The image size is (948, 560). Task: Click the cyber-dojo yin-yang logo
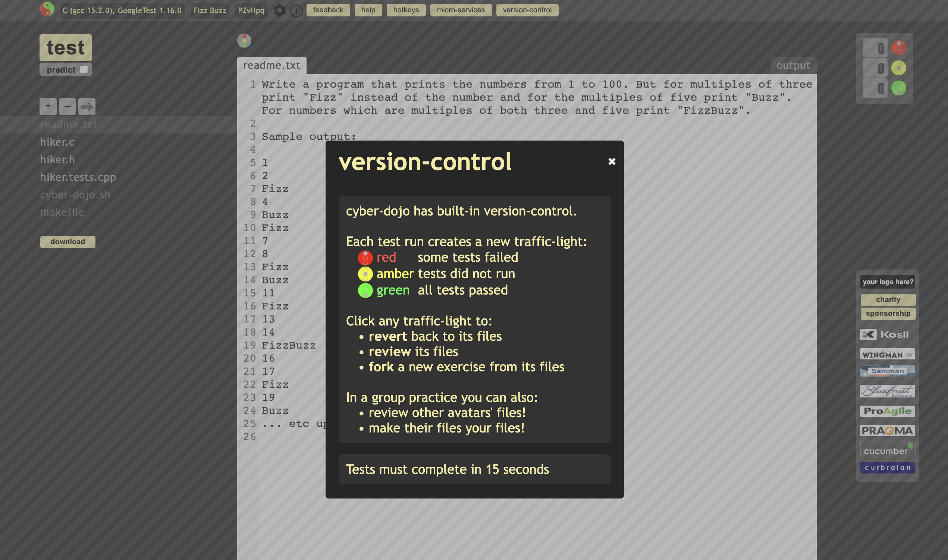click(47, 9)
